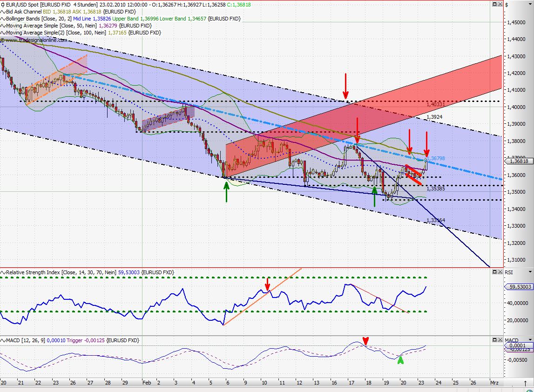Click the line icon before Bid Ask Channel
Viewport: 534px width, 392px height.
[3, 12]
